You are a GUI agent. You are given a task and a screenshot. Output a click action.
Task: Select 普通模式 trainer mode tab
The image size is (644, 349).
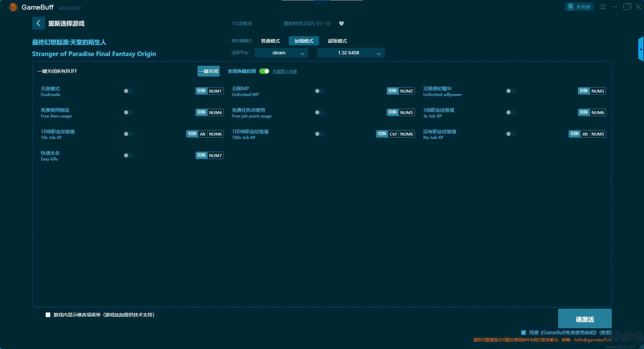coord(270,41)
